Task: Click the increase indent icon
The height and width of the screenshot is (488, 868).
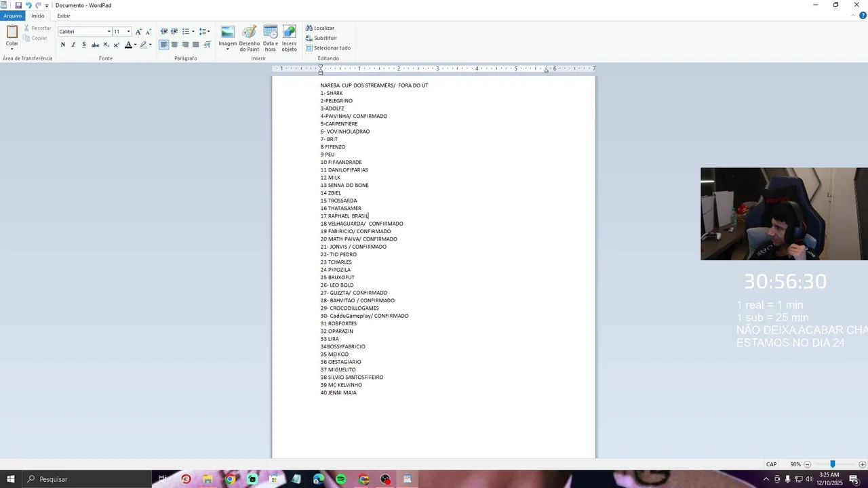Action: tap(174, 31)
